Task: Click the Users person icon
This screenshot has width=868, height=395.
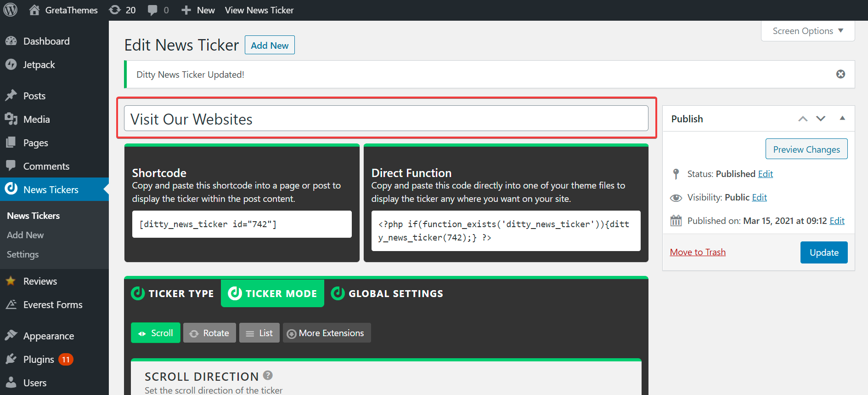Action: 11,383
